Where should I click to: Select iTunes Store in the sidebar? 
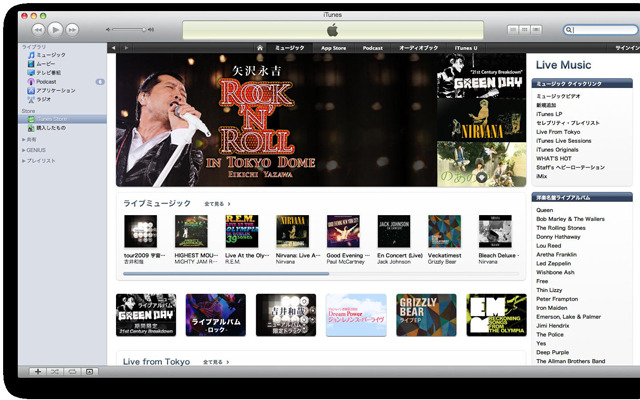(62, 119)
